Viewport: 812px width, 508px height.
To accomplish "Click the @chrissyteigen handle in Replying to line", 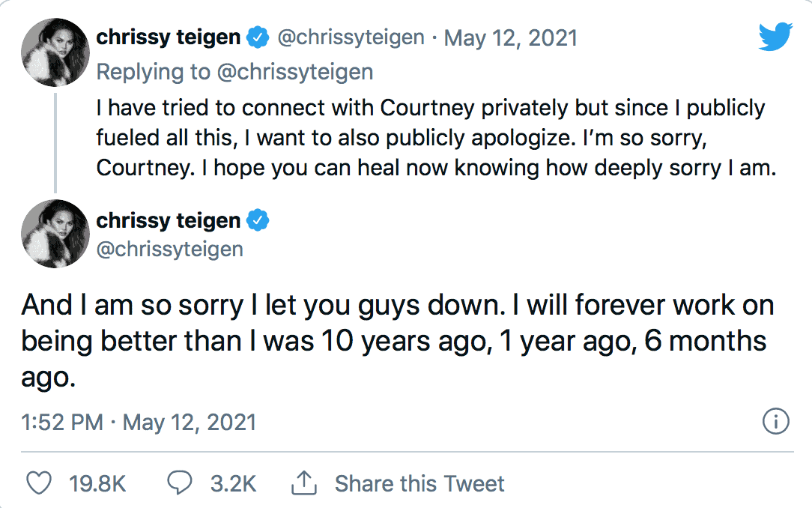I will coord(294,72).
